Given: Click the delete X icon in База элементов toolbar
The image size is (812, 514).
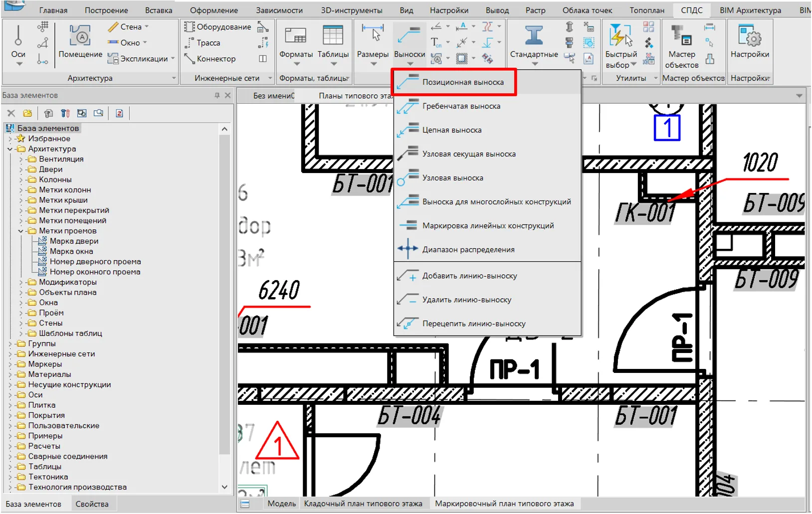Looking at the screenshot, I should click(11, 113).
